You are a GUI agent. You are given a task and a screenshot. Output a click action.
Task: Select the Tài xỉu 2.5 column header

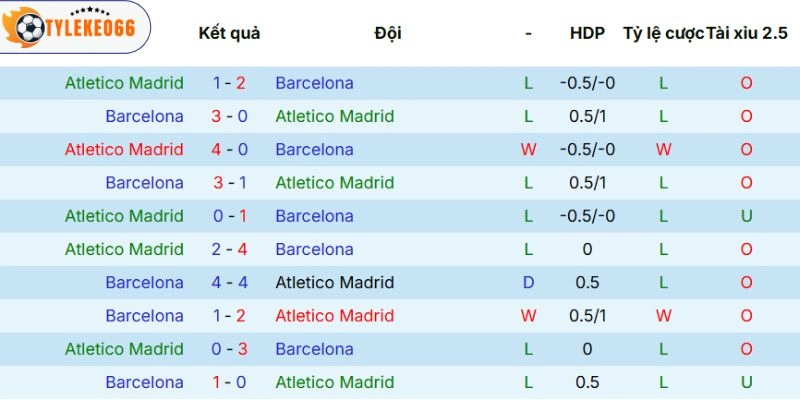pyautogui.click(x=746, y=33)
